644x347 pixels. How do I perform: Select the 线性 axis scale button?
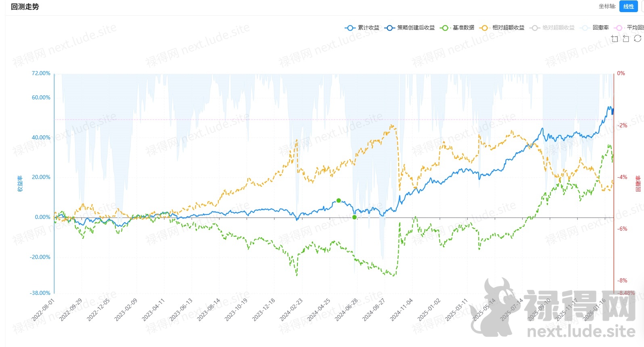pyautogui.click(x=628, y=6)
